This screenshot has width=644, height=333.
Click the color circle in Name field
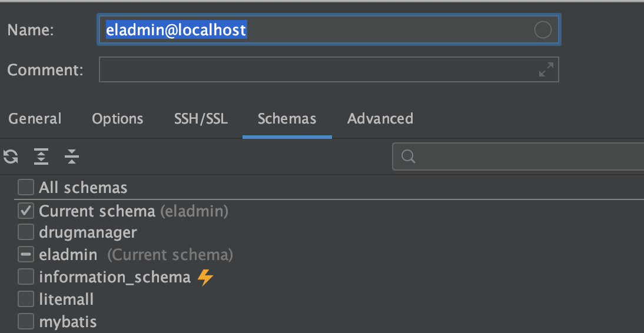543,30
